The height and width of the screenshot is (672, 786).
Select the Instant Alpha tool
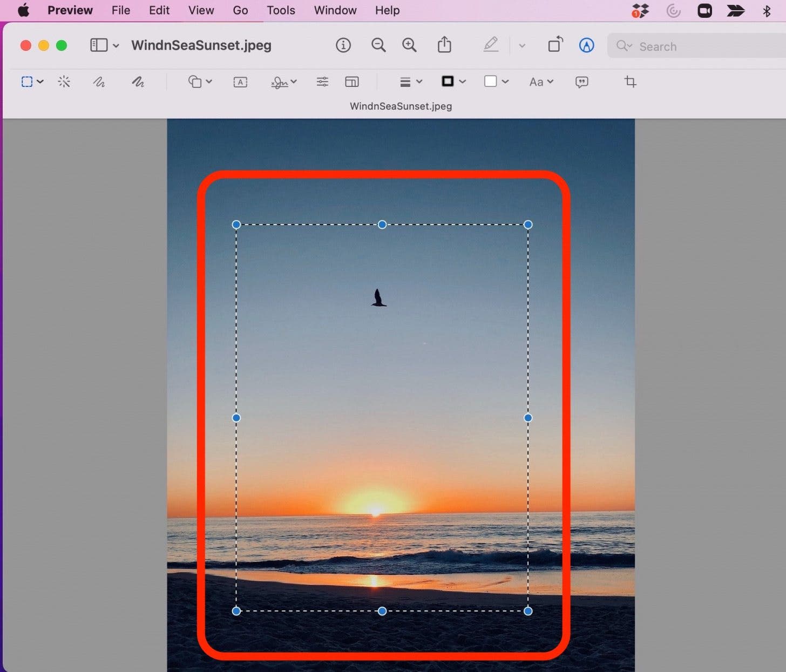tap(64, 82)
